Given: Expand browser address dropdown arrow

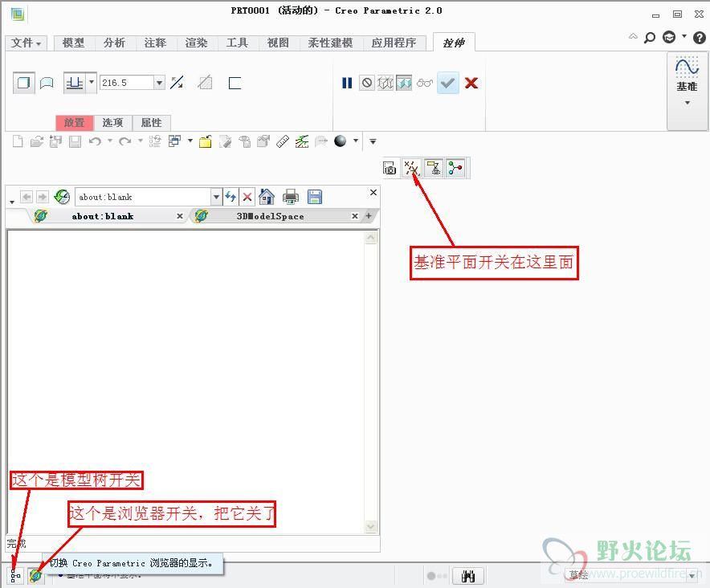Looking at the screenshot, I should pos(216,197).
